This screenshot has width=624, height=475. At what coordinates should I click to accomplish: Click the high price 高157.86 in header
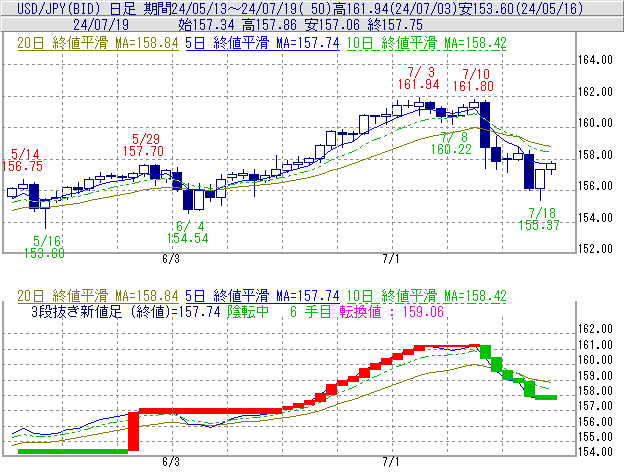(x=269, y=25)
